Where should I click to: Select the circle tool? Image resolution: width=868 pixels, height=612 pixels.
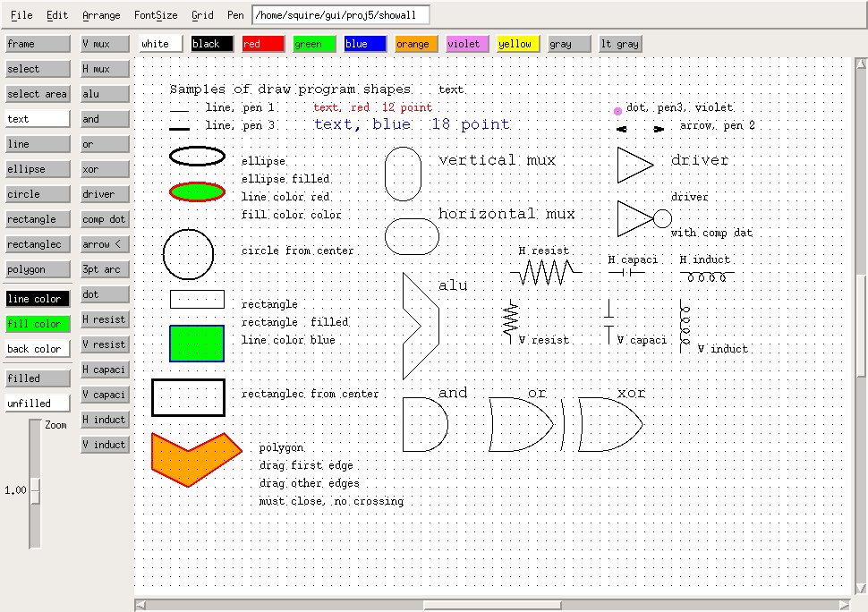tap(38, 194)
